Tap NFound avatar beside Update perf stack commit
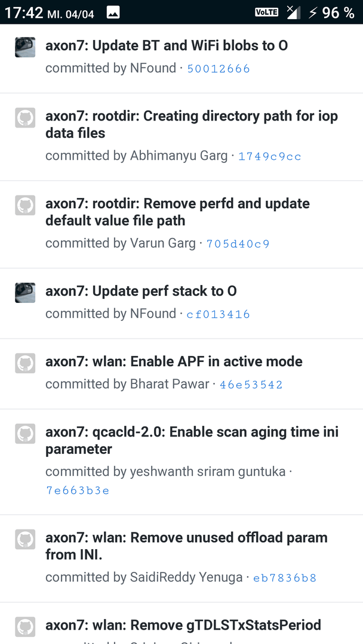 (25, 293)
